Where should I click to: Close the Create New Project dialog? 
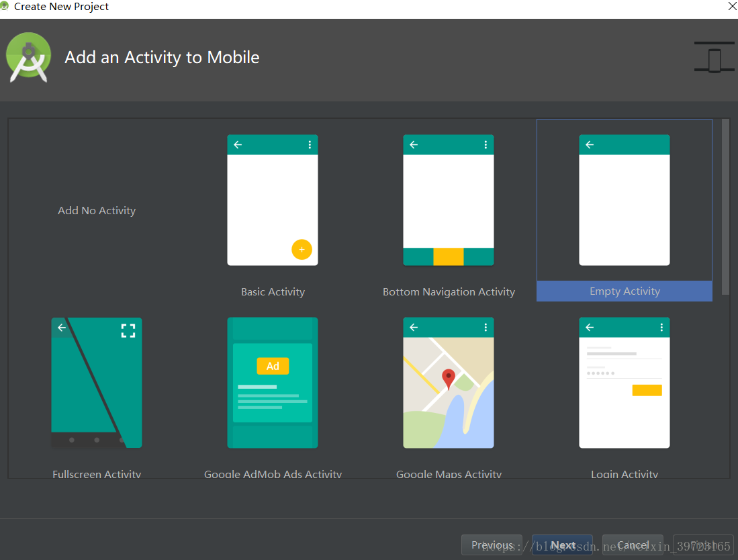pyautogui.click(x=733, y=7)
